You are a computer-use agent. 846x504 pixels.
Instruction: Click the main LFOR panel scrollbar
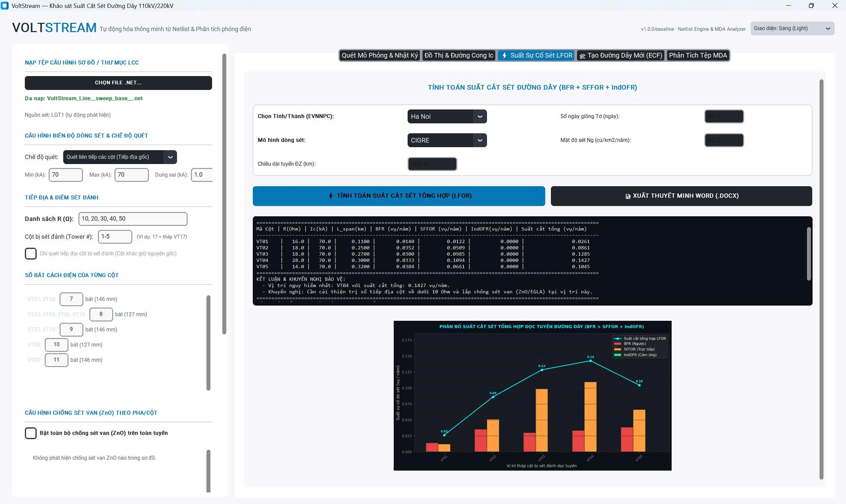[821, 279]
